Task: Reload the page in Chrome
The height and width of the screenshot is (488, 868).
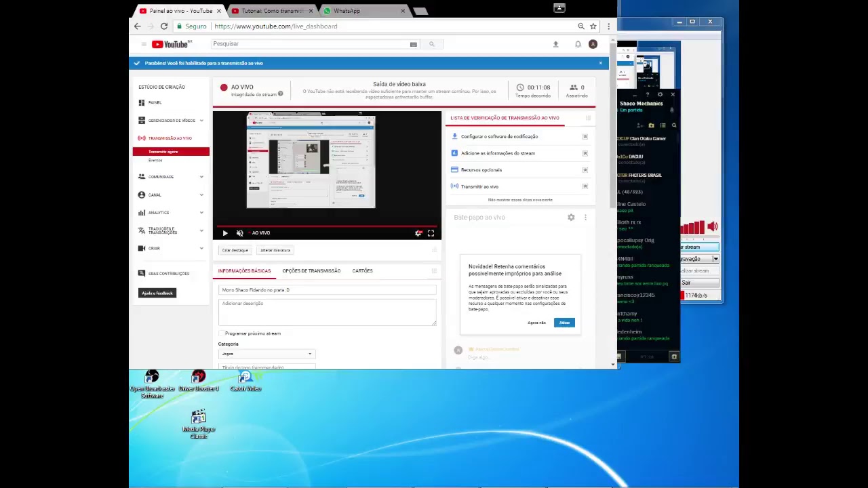Action: click(164, 26)
